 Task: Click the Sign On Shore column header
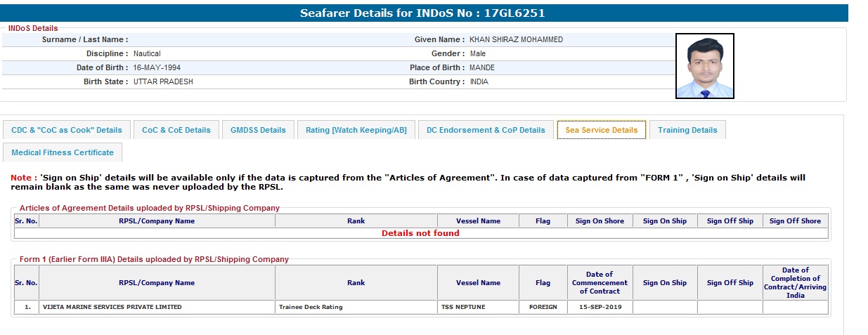600,221
